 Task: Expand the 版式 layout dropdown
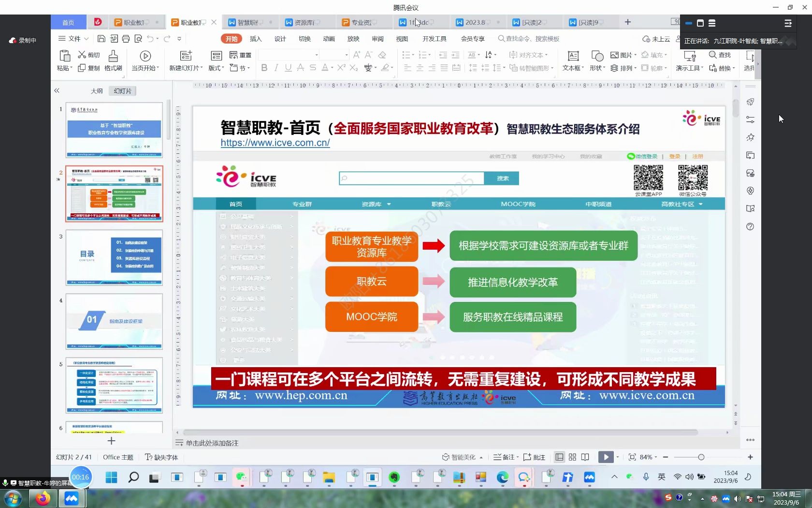point(216,68)
